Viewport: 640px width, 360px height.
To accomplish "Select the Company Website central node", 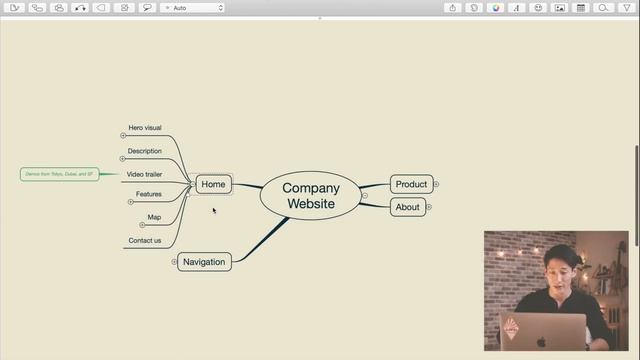I will [x=311, y=196].
